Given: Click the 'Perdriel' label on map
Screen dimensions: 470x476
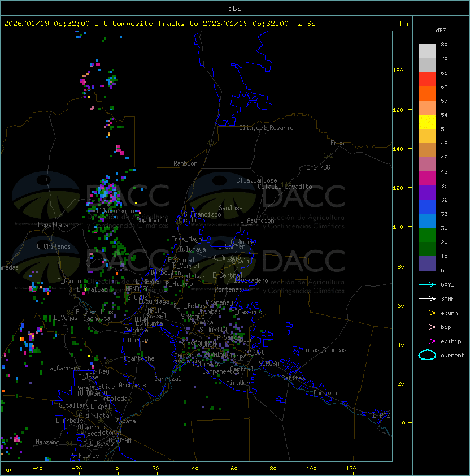Looking at the screenshot, I should pyautogui.click(x=138, y=330).
